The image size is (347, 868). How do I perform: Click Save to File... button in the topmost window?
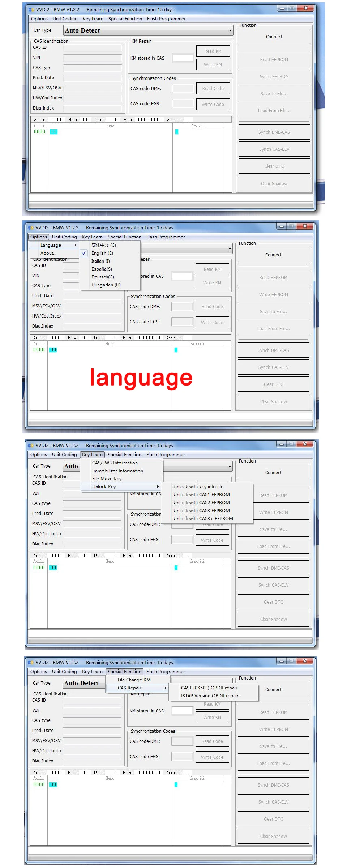tap(274, 94)
